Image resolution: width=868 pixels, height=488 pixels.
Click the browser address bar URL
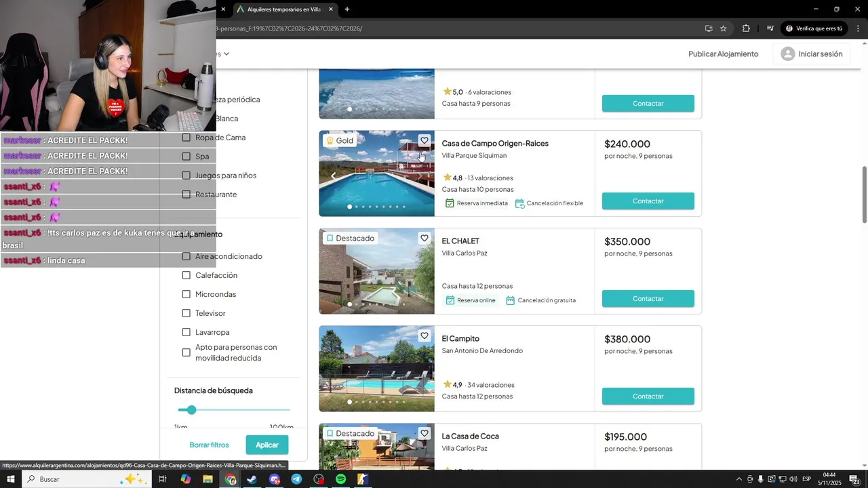coord(290,28)
